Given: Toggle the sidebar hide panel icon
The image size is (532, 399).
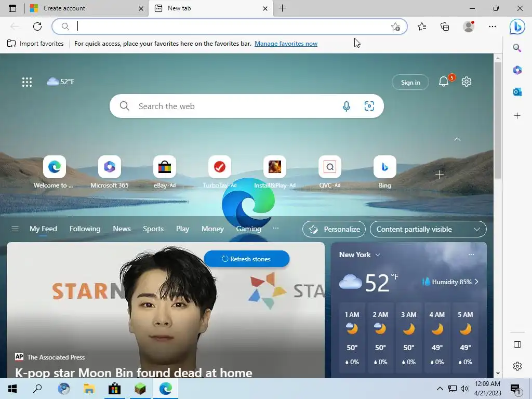Looking at the screenshot, I should [517, 344].
